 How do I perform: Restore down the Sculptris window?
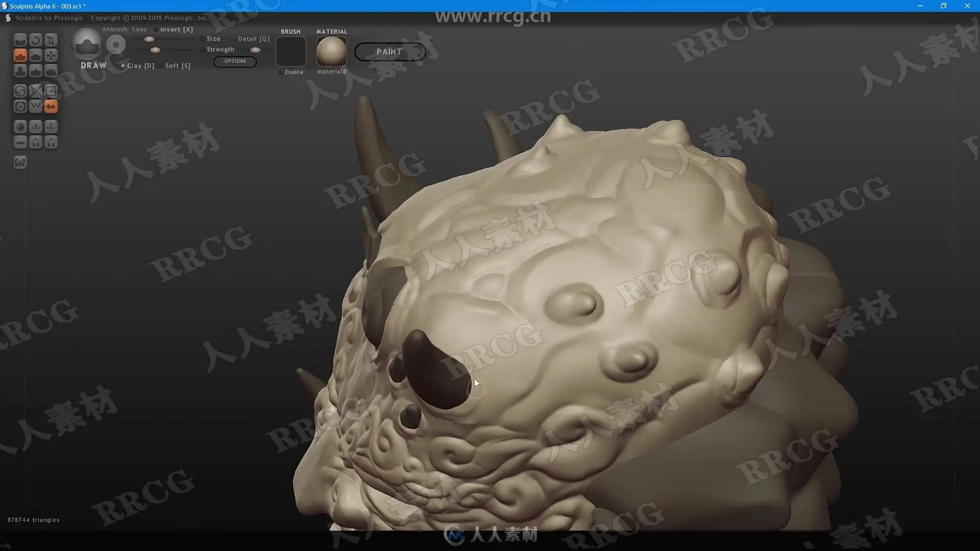coord(944,6)
